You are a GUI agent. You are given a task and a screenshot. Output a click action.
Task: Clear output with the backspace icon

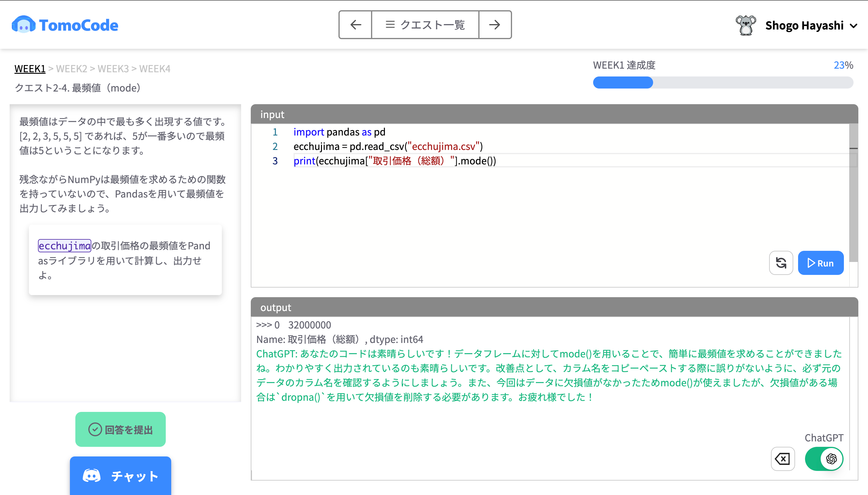[x=782, y=459]
